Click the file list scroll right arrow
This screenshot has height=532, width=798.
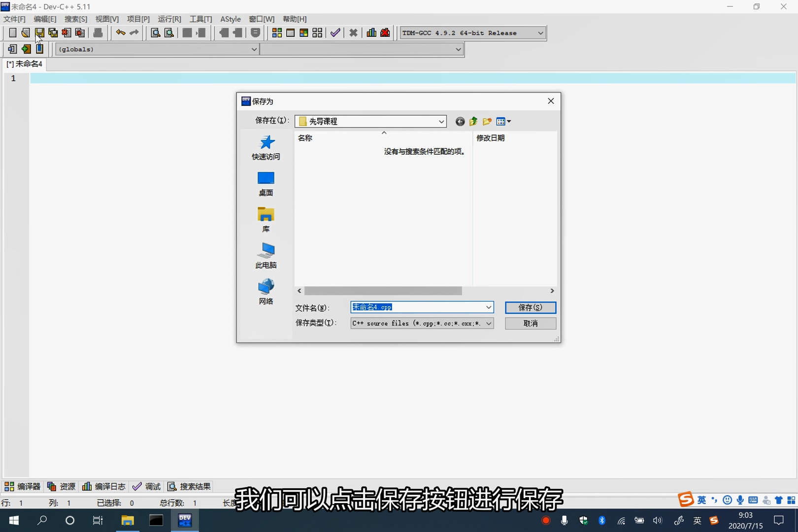(x=552, y=291)
